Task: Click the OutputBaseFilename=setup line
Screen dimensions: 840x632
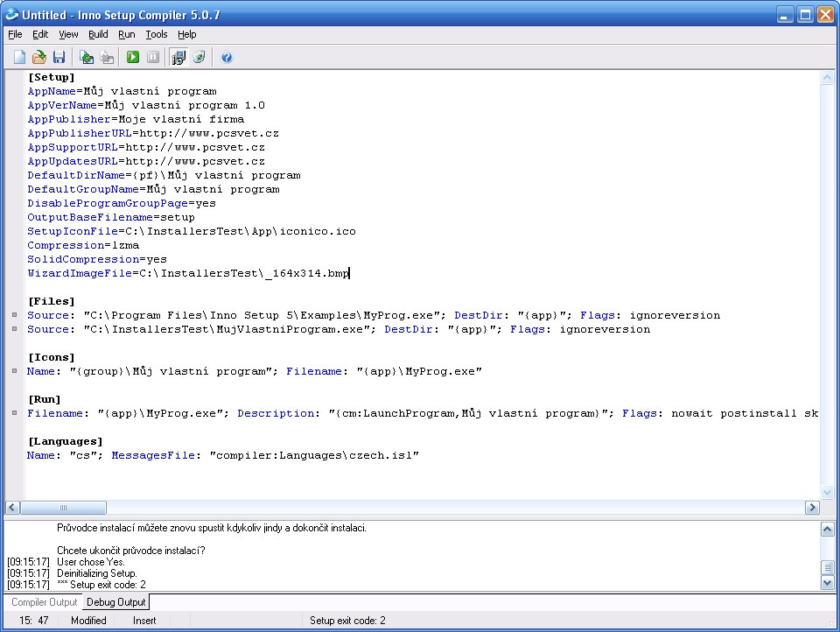Action: [111, 217]
